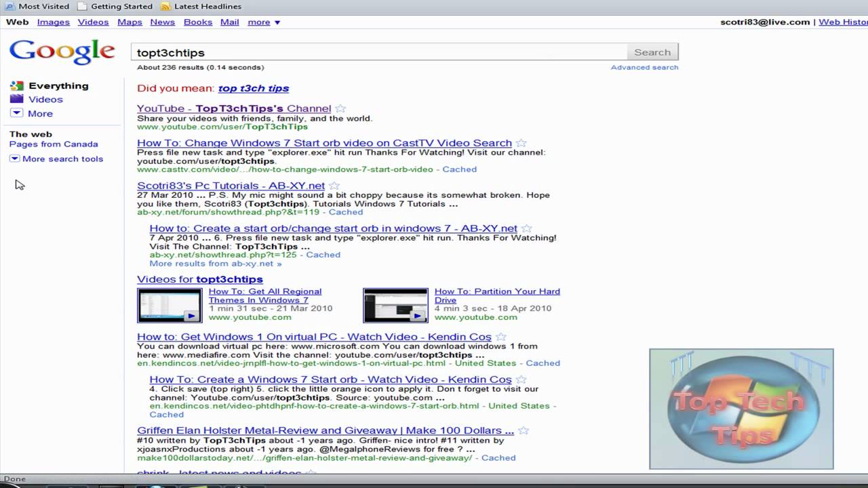Open the more dropdown in top navigation

(264, 22)
